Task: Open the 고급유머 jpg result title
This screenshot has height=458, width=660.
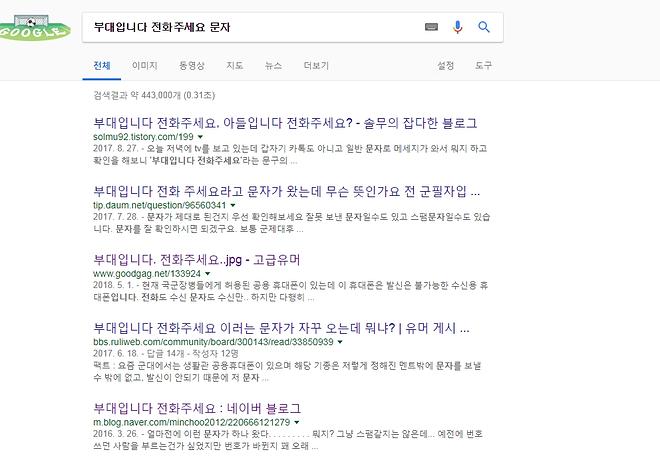Action: click(197, 260)
